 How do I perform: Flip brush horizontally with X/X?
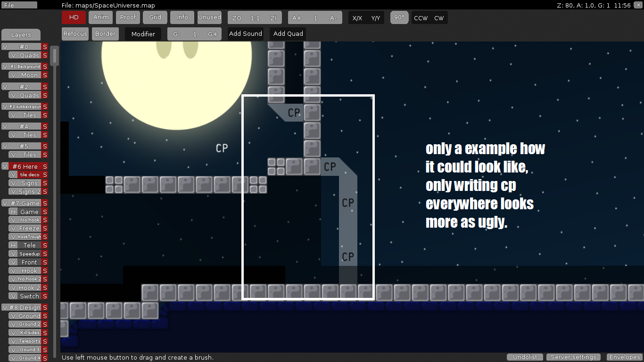357,18
